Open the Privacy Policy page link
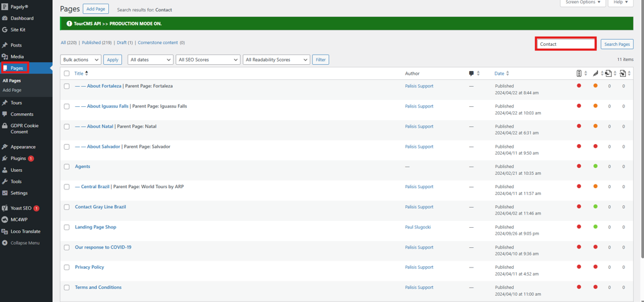The height and width of the screenshot is (302, 644). pyautogui.click(x=89, y=267)
